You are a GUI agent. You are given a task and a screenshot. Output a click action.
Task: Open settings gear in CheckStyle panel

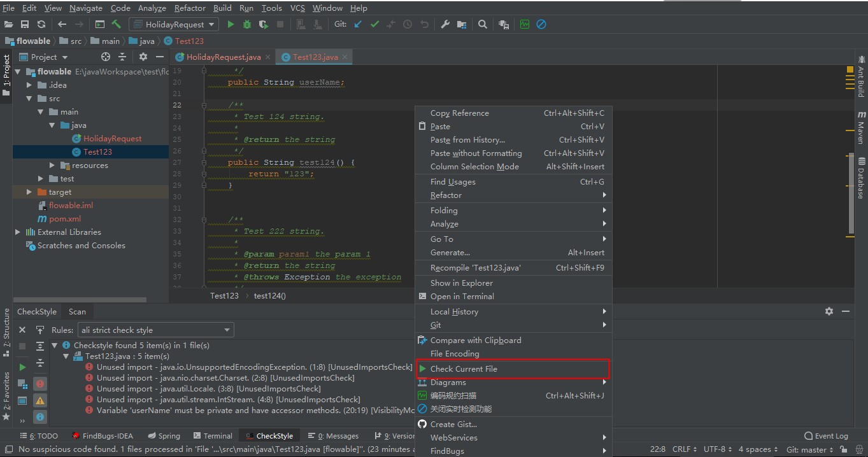click(x=829, y=311)
